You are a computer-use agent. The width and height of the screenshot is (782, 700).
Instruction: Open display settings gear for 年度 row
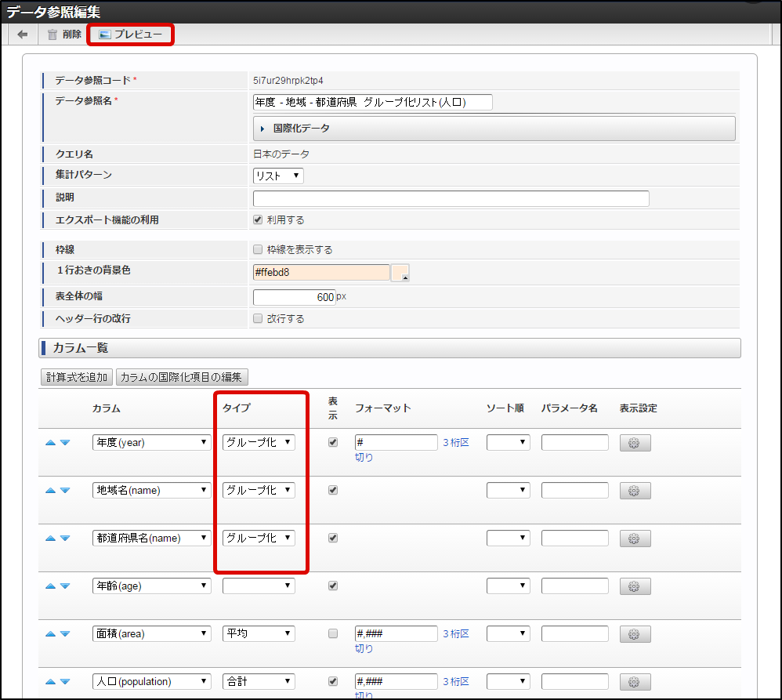click(x=635, y=443)
